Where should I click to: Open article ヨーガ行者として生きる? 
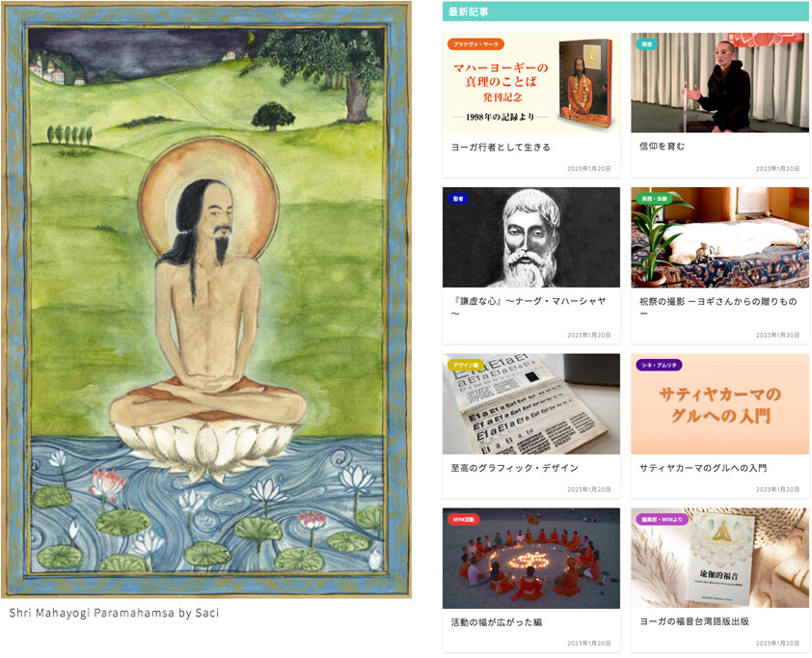pos(501,148)
